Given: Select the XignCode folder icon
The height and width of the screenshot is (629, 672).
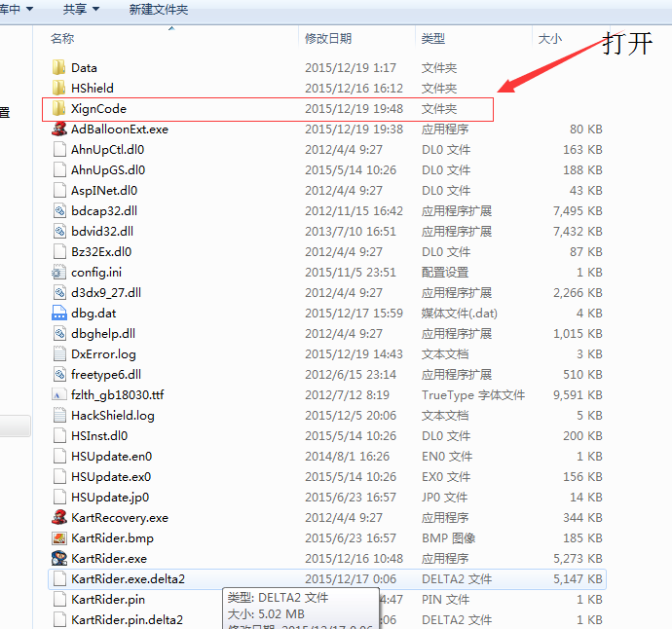Looking at the screenshot, I should click(x=58, y=108).
